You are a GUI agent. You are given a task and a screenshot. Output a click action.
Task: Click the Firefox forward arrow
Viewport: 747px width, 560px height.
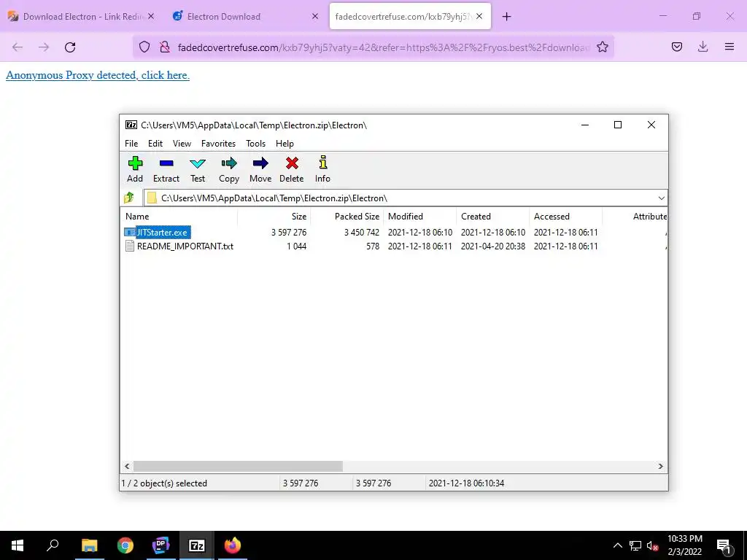(44, 47)
